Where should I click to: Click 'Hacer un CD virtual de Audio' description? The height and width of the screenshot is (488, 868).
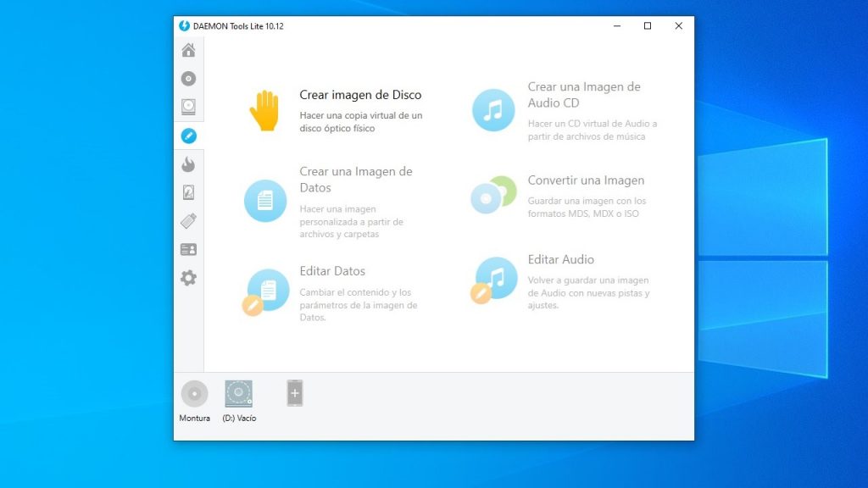click(593, 130)
